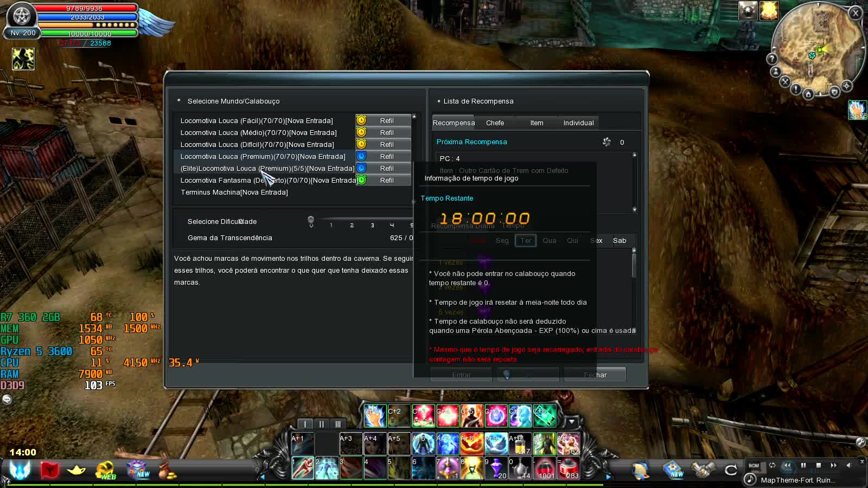Open the golden magic lamp icon

pyautogui.click(x=76, y=470)
